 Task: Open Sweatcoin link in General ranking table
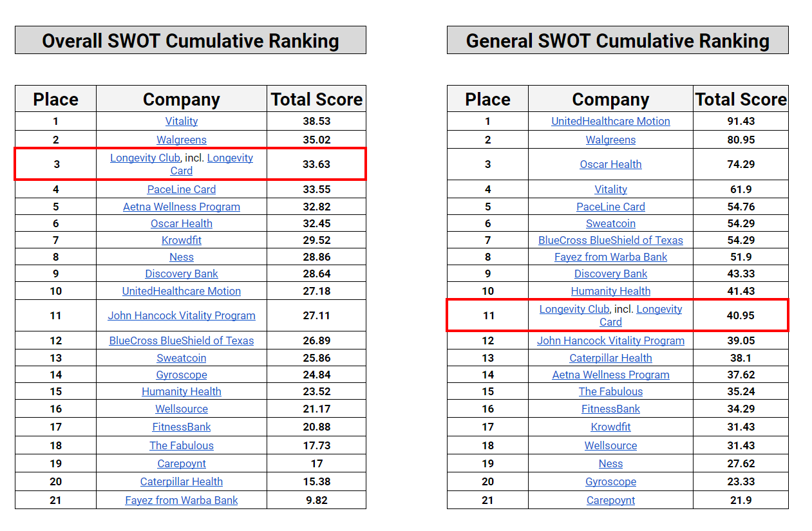(x=610, y=223)
